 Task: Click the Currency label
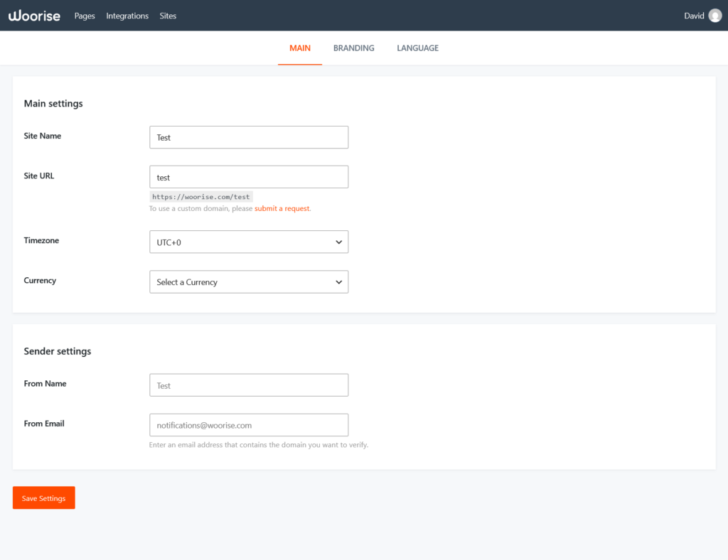[40, 280]
